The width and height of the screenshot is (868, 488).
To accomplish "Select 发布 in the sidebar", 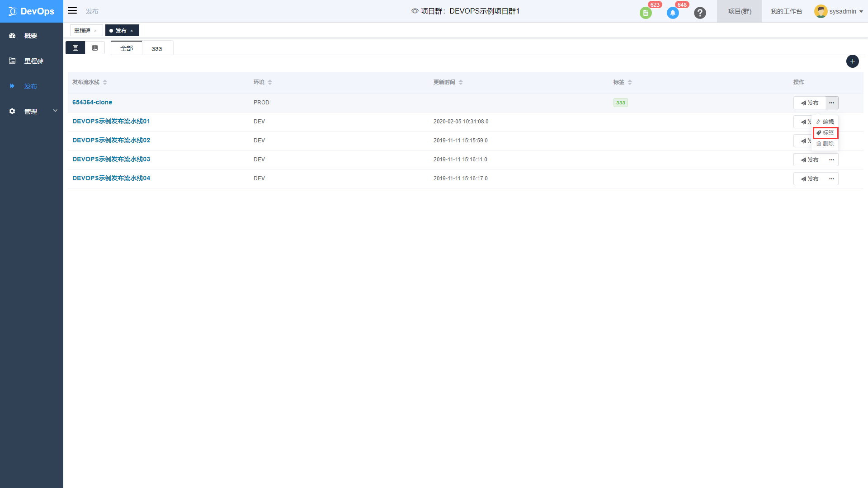I will [x=31, y=86].
